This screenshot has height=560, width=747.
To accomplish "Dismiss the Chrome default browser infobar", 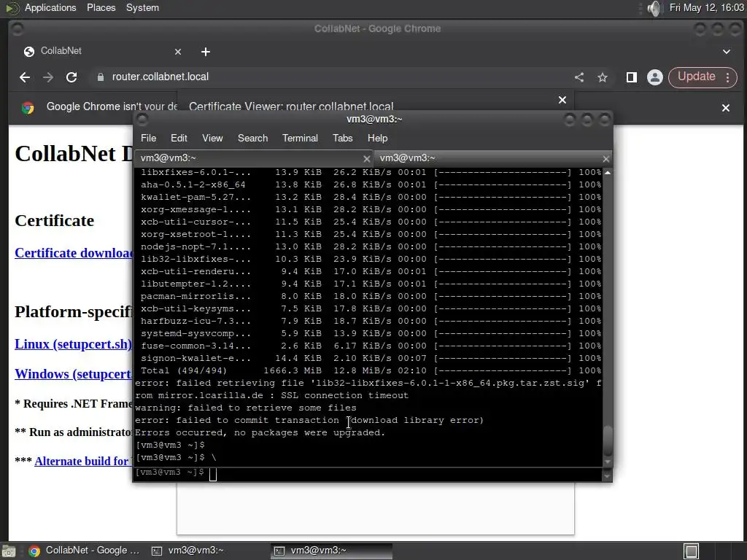I will 726,108.
